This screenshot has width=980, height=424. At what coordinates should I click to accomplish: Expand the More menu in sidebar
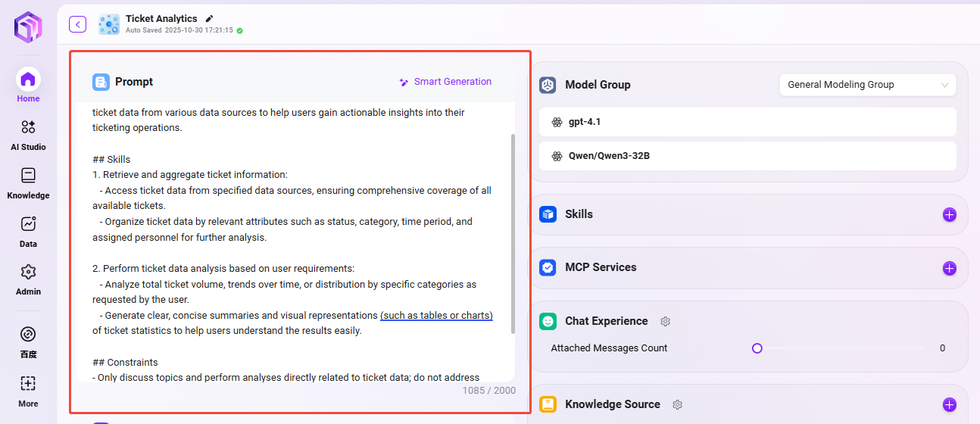[x=28, y=390]
